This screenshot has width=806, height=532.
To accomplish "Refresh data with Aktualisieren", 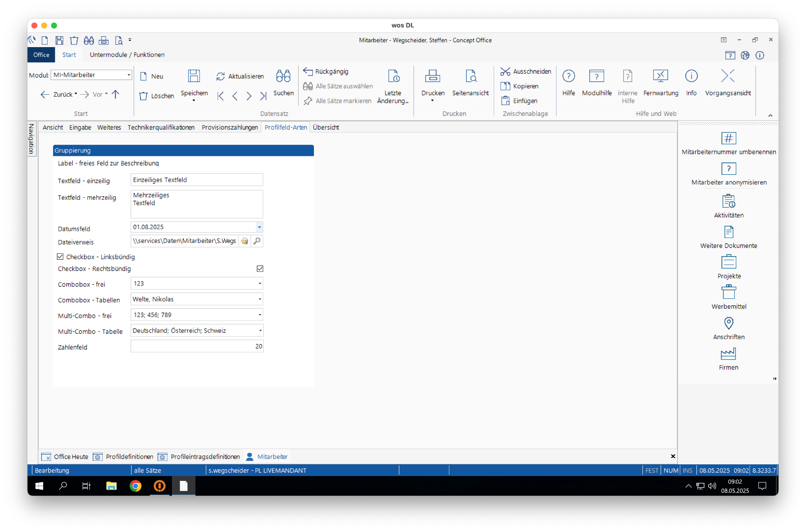I will pyautogui.click(x=240, y=76).
